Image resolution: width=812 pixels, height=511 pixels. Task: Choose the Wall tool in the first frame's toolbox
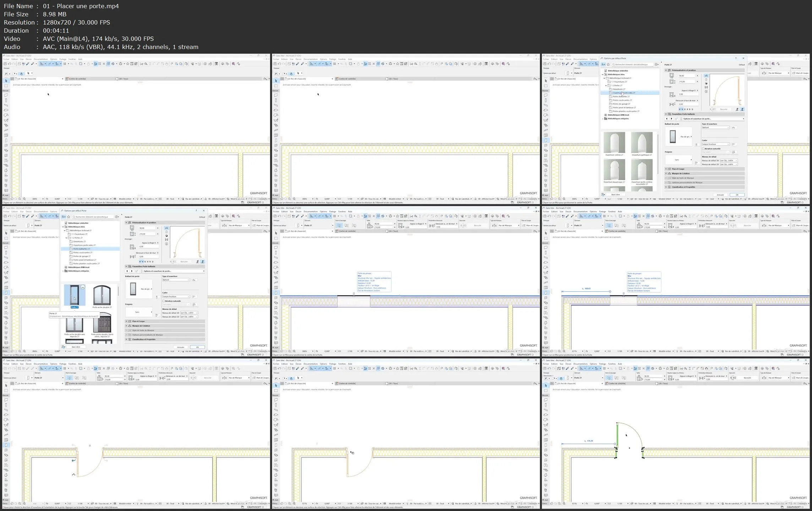(6, 95)
